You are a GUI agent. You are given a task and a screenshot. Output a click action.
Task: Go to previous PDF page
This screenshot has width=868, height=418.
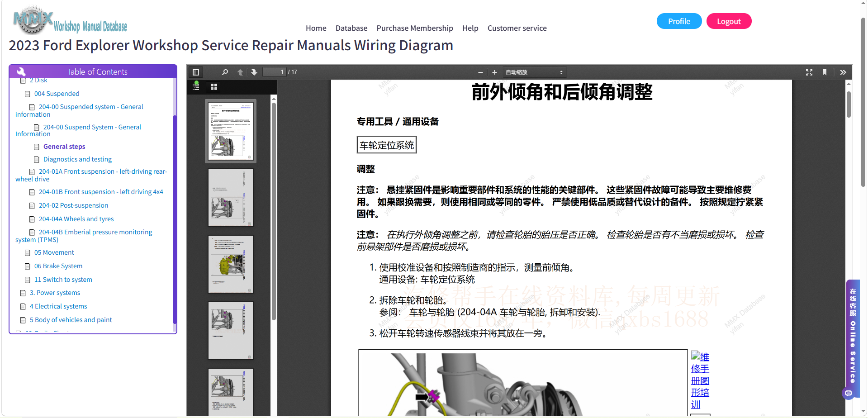(240, 72)
